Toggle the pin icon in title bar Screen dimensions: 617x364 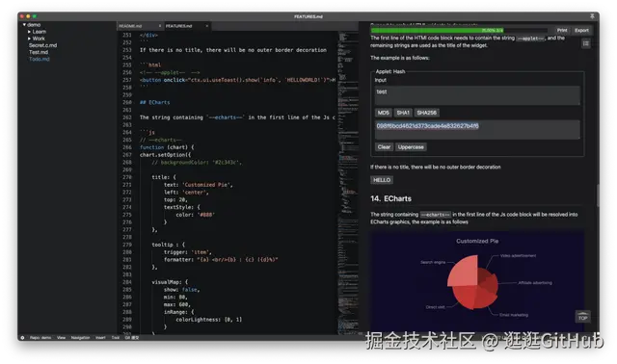[592, 16]
